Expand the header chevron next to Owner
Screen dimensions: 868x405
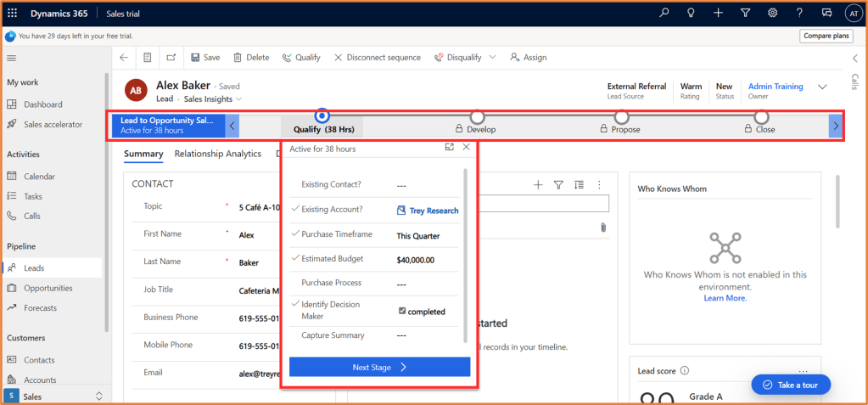coord(821,87)
